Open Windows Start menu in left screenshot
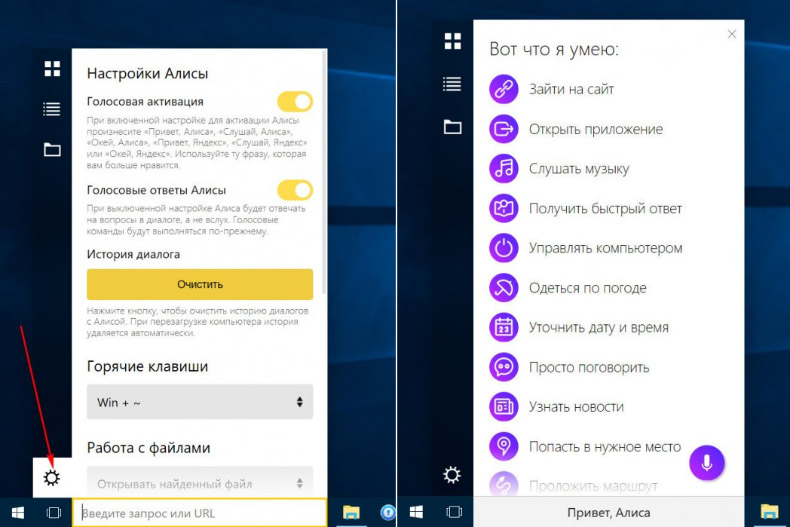790x527 pixels. pos(18,513)
